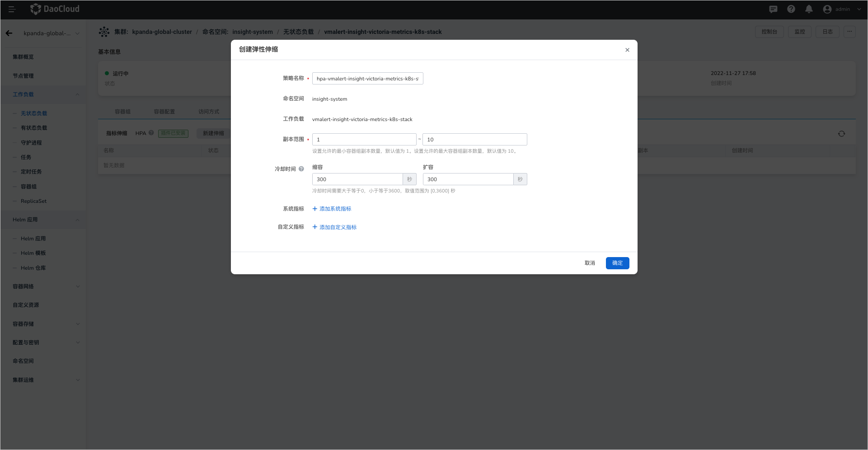Collapse the 工作负载 sidebar section
This screenshot has height=450, width=868.
77,94
